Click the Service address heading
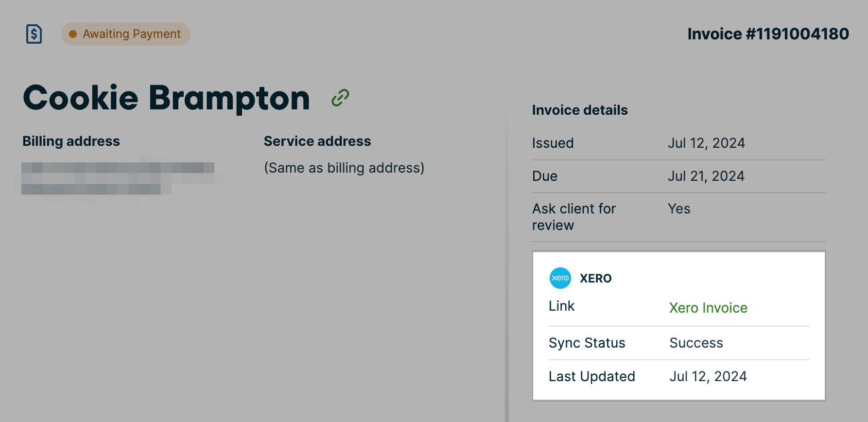The width and height of the screenshot is (868, 422). 317,141
